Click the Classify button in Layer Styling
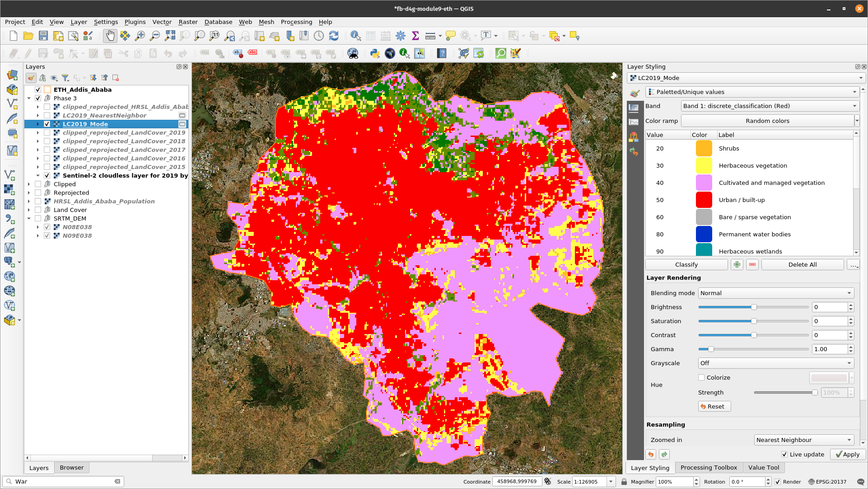This screenshot has height=489, width=868. coord(686,264)
